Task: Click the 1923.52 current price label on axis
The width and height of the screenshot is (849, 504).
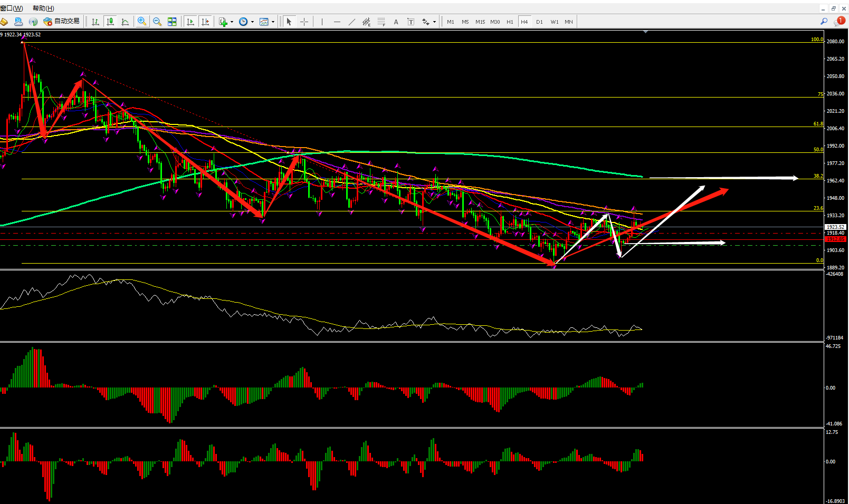Action: pos(835,227)
